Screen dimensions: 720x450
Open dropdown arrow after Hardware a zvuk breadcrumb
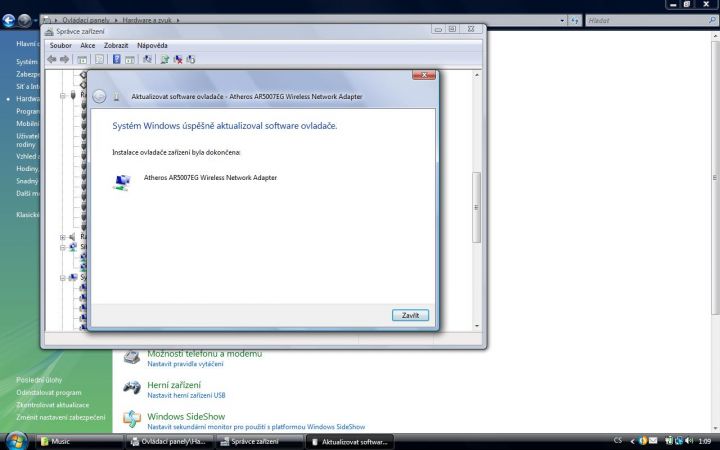tap(178, 20)
